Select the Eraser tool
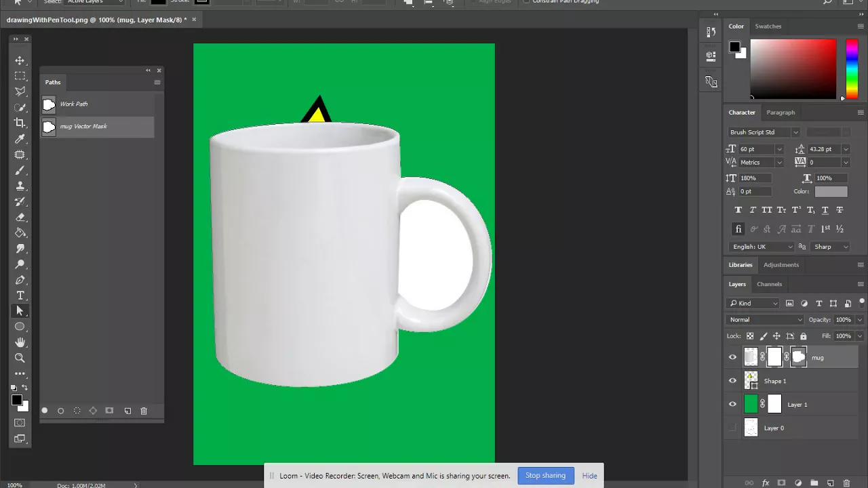The width and height of the screenshot is (868, 488). click(x=20, y=218)
